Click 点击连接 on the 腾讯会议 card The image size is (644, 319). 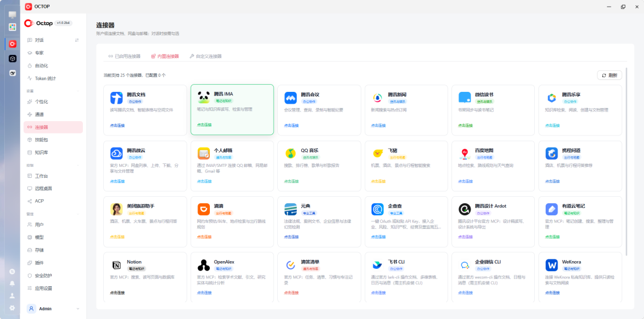tap(292, 126)
